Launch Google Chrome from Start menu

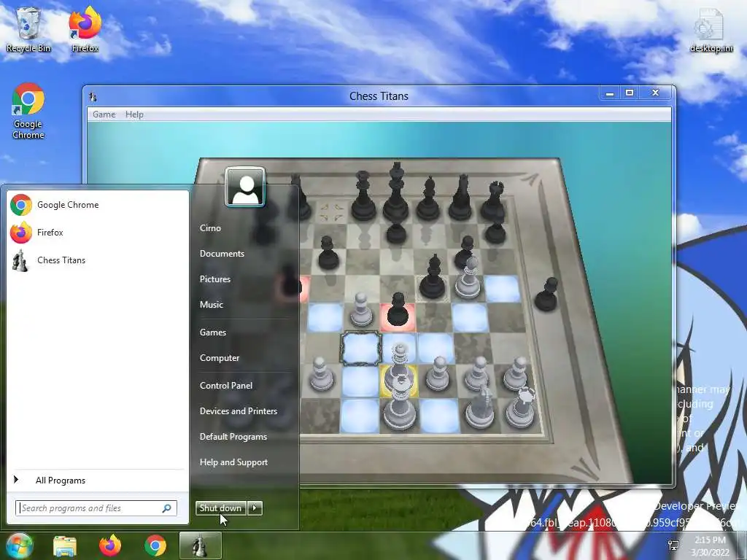pyautogui.click(x=98, y=205)
